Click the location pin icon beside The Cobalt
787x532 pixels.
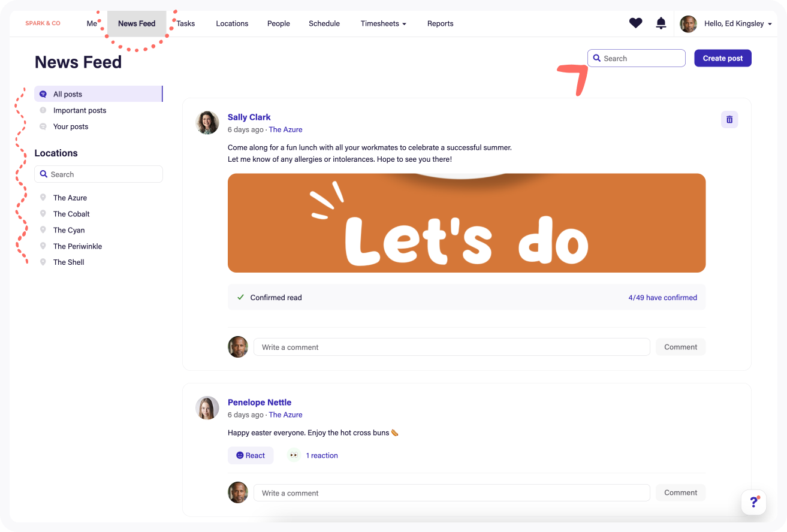[43, 213]
